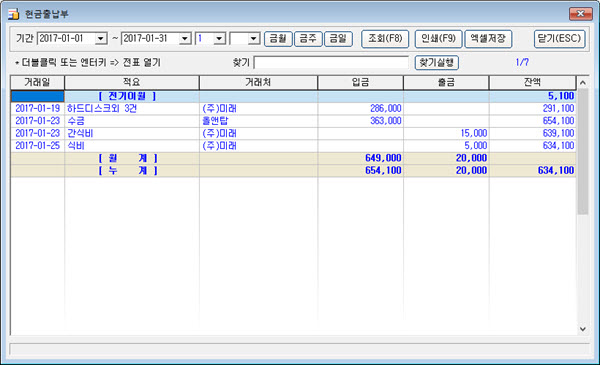Click the 649,000 monthly deposit total
The image size is (600, 365).
383,158
